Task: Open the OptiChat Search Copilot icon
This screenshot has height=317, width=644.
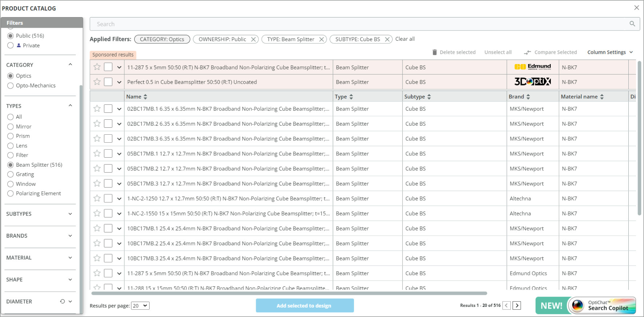Action: tap(578, 305)
